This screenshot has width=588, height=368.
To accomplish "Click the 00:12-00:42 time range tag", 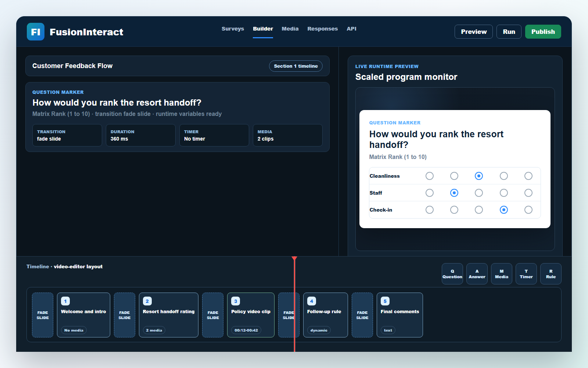I will point(246,330).
